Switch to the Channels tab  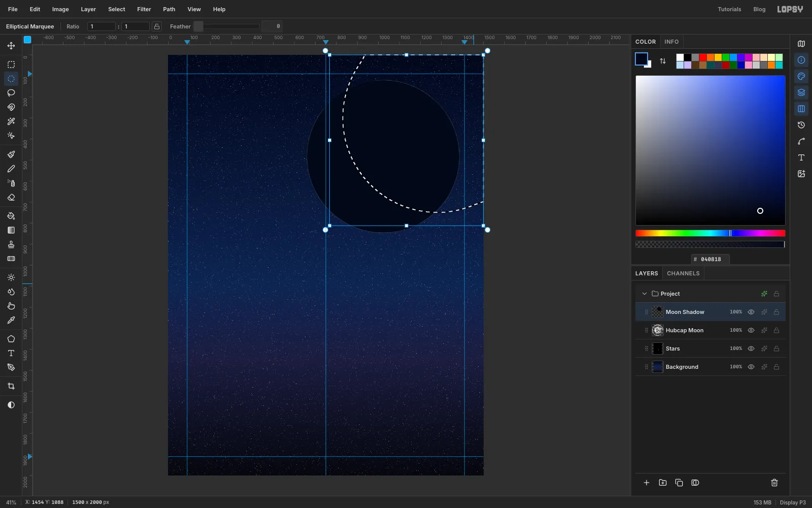coord(683,273)
